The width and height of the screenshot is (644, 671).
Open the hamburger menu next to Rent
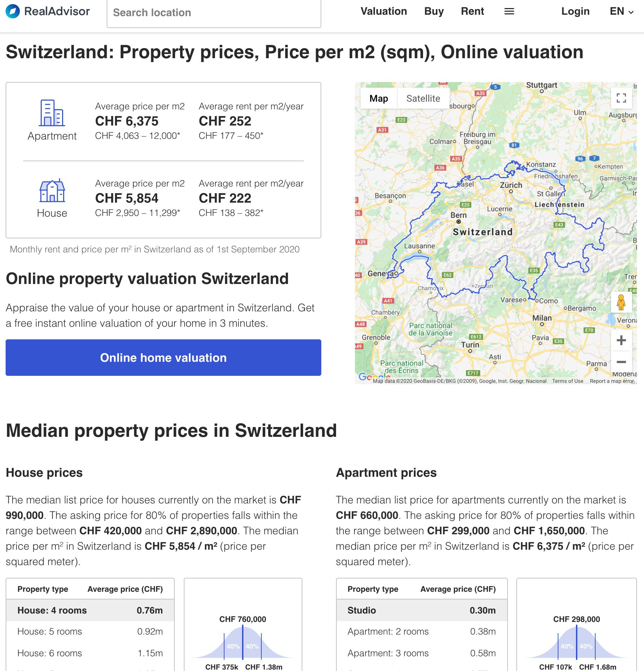(509, 11)
